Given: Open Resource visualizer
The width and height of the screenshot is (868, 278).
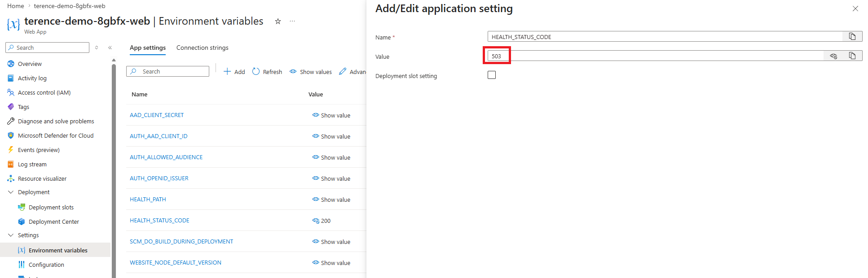Looking at the screenshot, I should click(42, 178).
